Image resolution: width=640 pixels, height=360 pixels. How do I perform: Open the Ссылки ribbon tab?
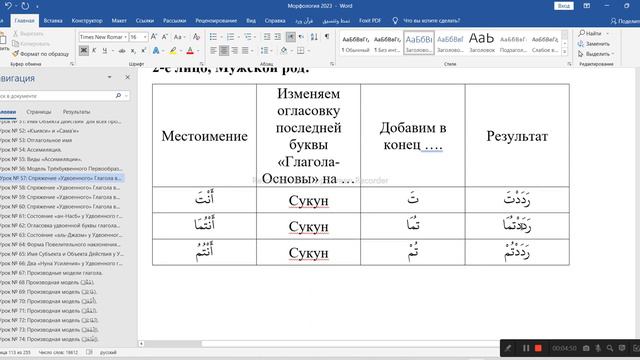click(145, 20)
